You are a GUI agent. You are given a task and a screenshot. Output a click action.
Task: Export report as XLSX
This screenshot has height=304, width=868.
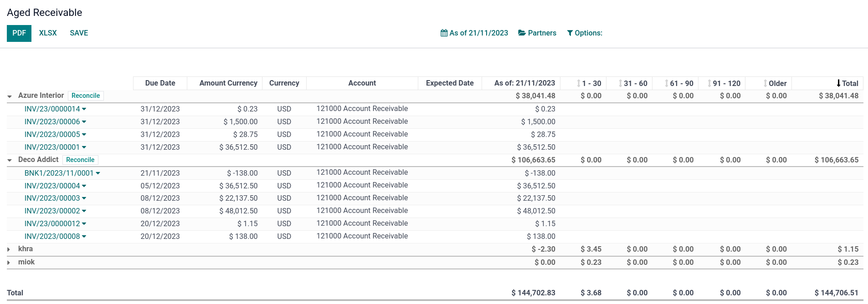pos(48,33)
